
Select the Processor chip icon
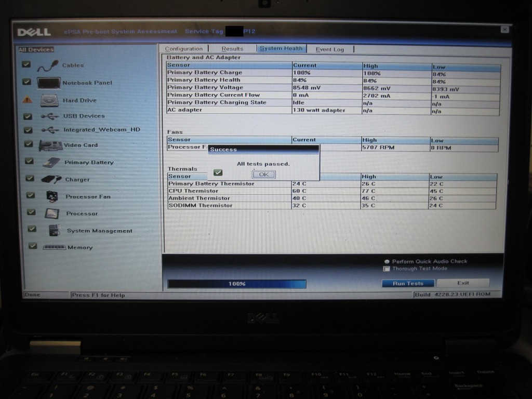tap(52, 214)
